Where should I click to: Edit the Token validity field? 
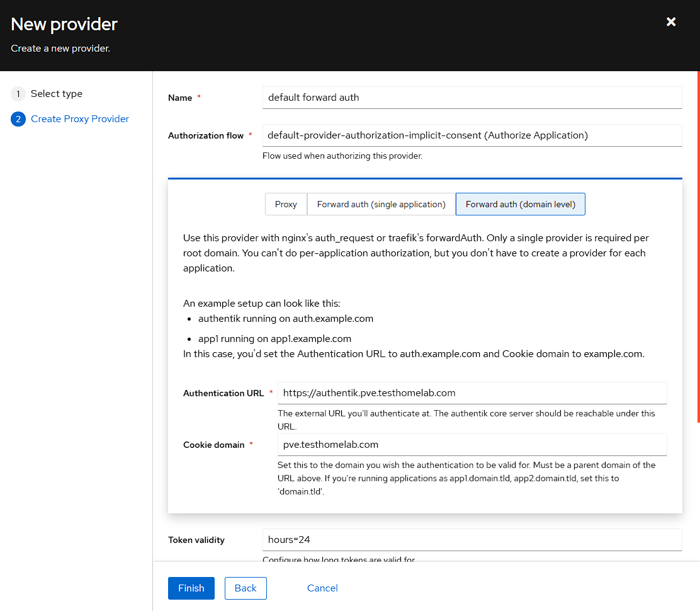tap(471, 540)
